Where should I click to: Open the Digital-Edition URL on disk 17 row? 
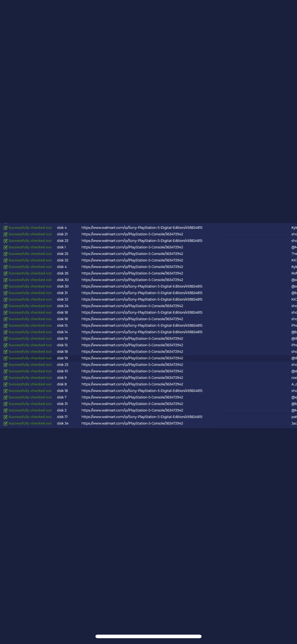pyautogui.click(x=142, y=417)
